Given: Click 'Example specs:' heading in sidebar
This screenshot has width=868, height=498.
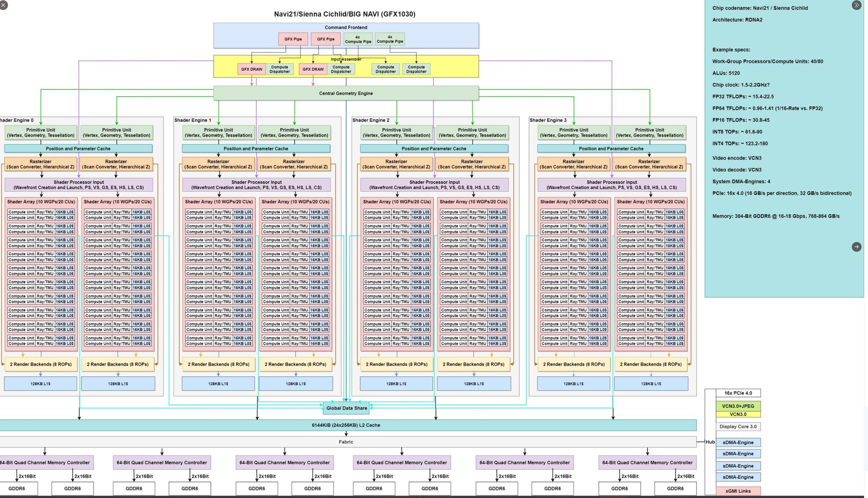Looking at the screenshot, I should pos(731,50).
